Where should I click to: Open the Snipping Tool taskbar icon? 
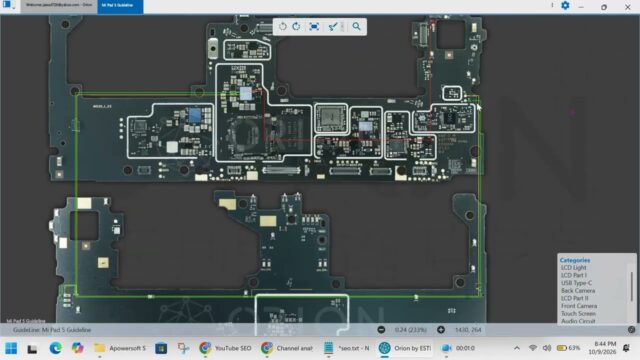(x=183, y=348)
